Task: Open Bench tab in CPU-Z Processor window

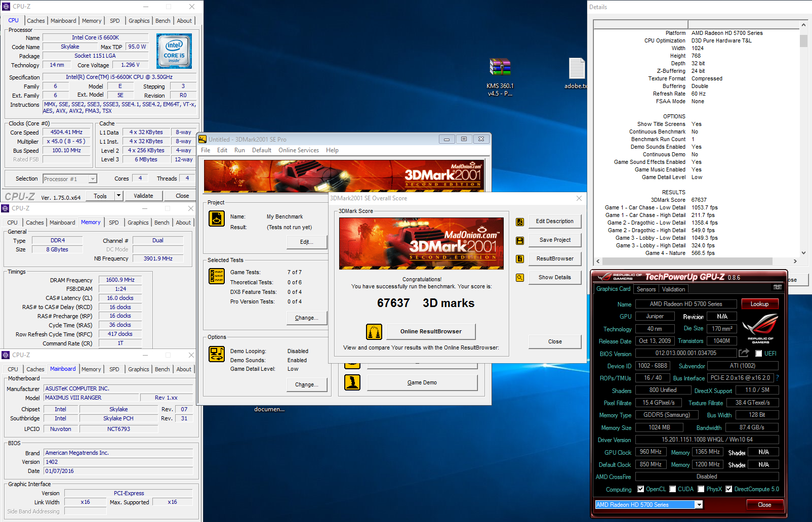Action: pyautogui.click(x=163, y=21)
